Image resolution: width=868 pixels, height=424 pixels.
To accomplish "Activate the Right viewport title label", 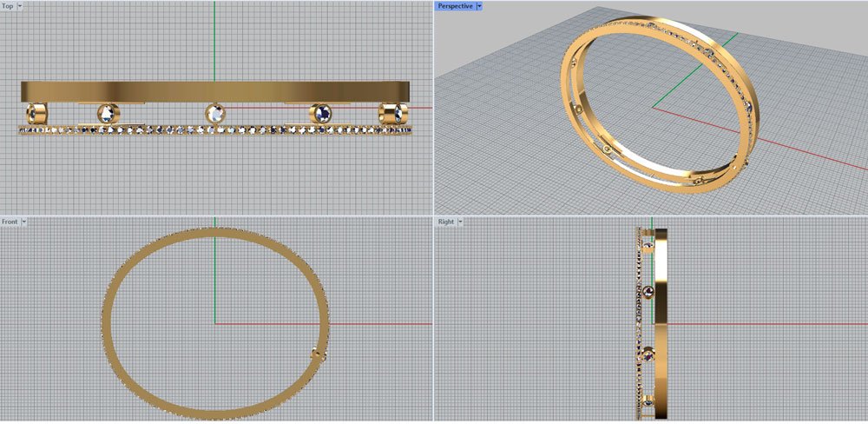I will pos(445,222).
